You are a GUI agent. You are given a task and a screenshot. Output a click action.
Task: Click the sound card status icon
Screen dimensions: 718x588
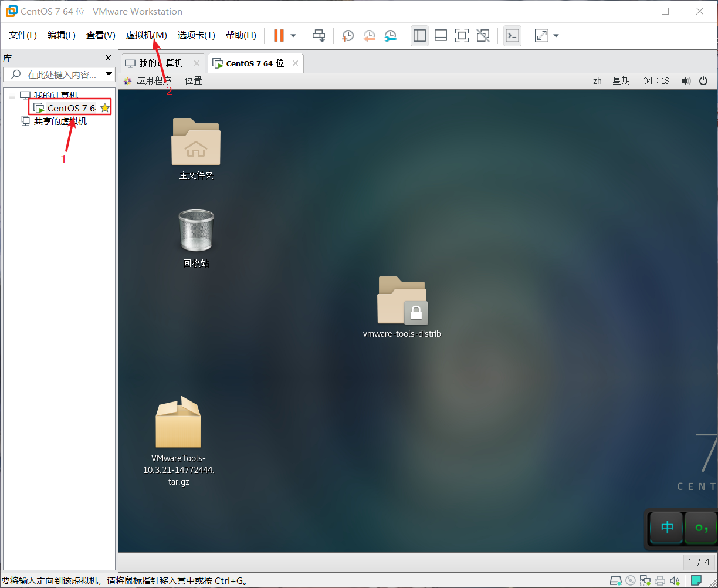(x=675, y=580)
